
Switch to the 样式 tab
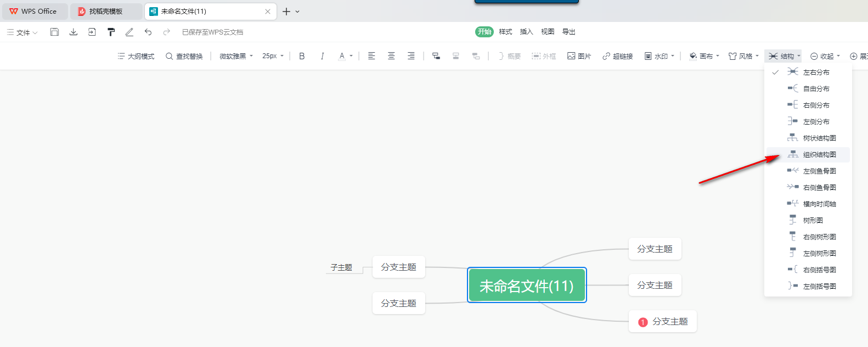[x=505, y=32]
